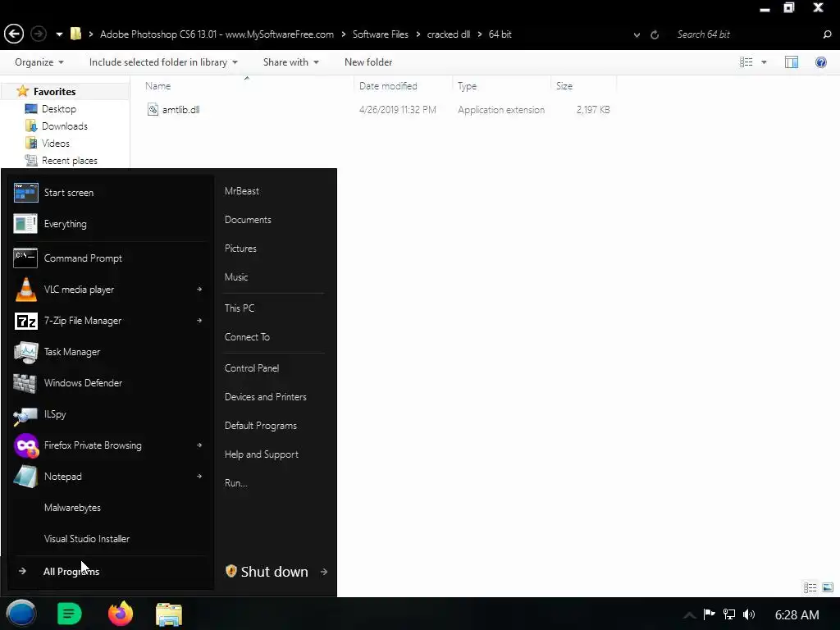Open Downloads in Favorites
Viewport: 840px width, 630px height.
65,126
